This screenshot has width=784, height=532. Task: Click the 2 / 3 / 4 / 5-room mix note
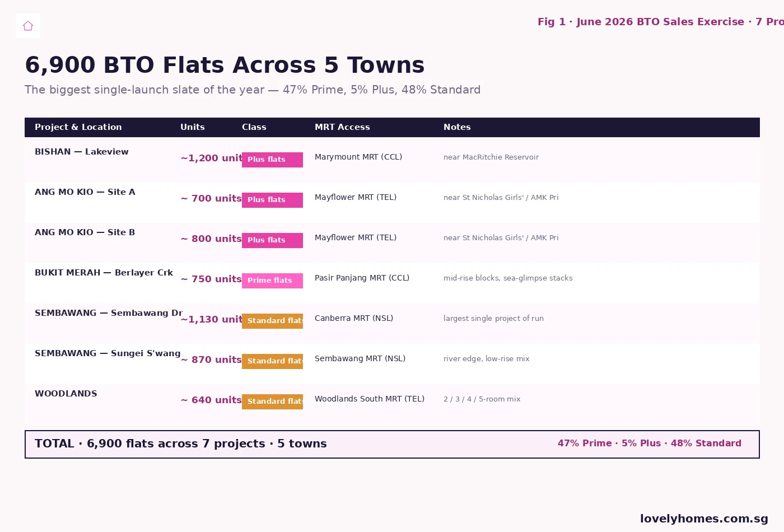482,399
